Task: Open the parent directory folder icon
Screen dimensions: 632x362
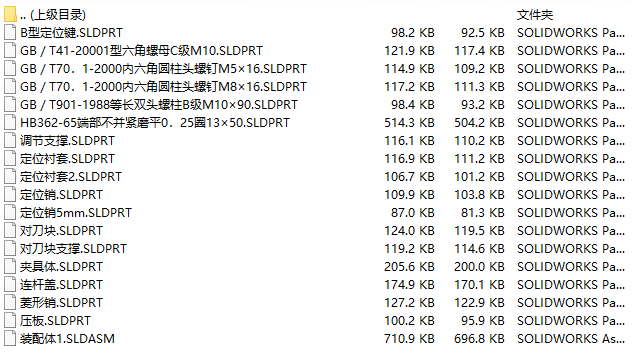Action: click(x=10, y=15)
